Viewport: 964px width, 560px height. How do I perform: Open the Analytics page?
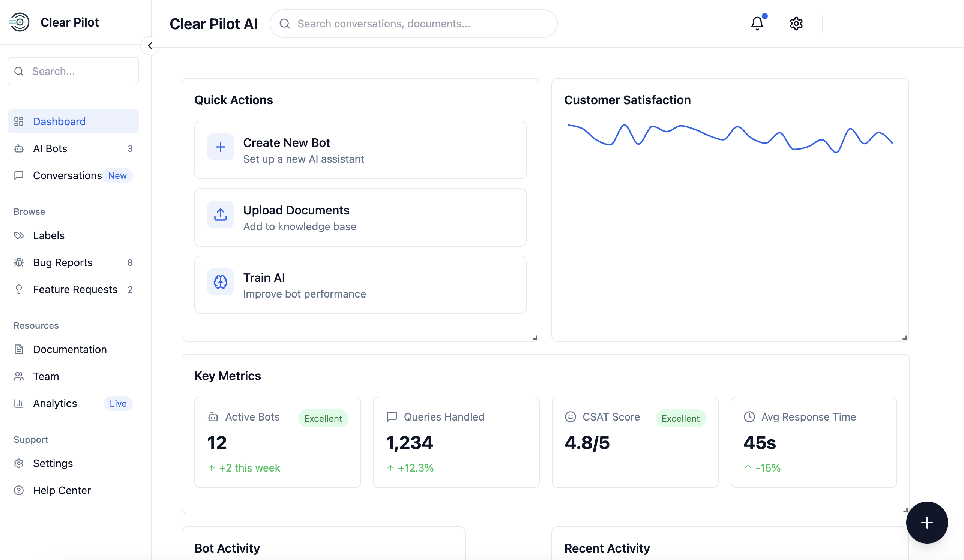[55, 403]
